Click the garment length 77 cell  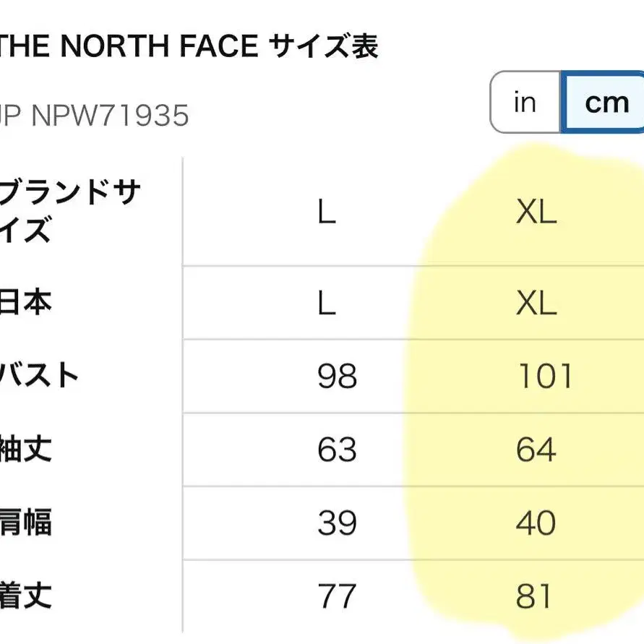click(x=337, y=597)
